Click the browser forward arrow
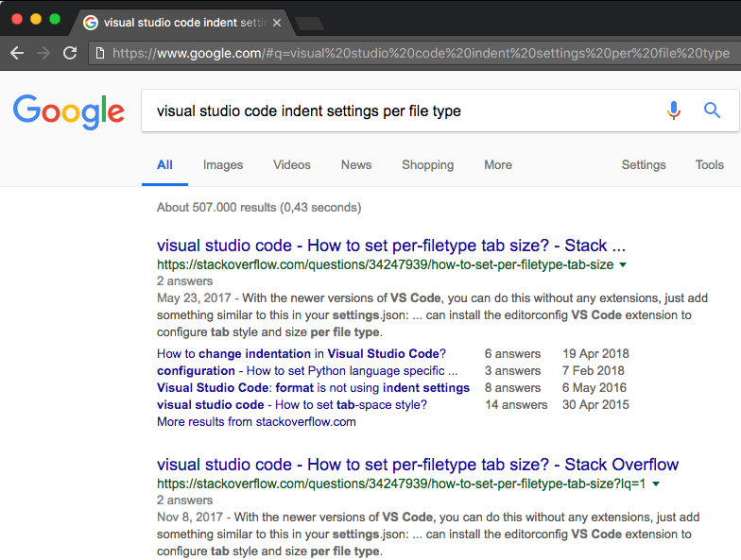 click(x=43, y=53)
